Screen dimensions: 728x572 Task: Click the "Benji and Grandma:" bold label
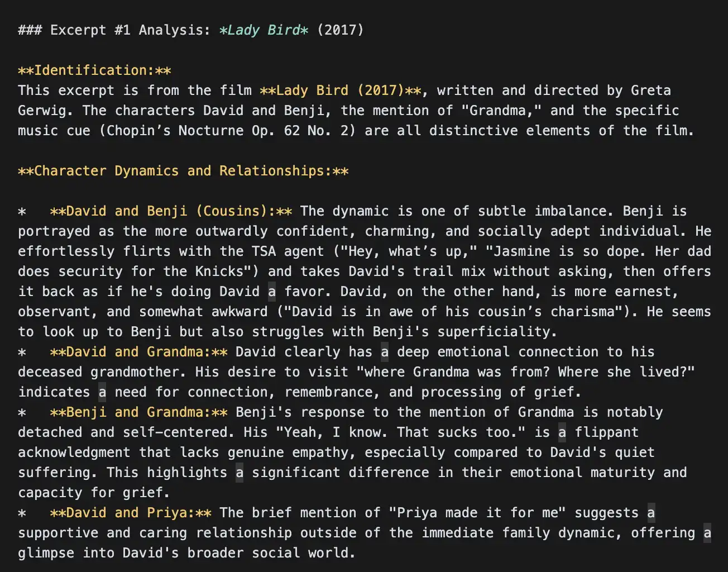tap(138, 412)
